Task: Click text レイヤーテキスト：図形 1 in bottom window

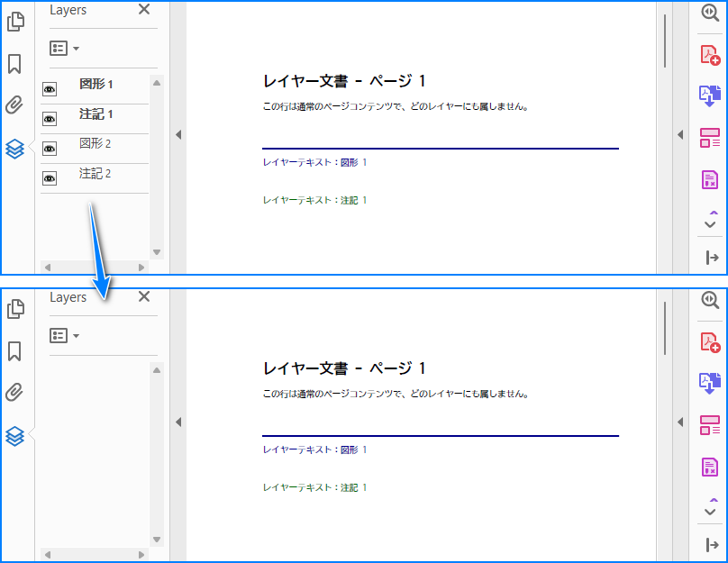Action: click(314, 449)
